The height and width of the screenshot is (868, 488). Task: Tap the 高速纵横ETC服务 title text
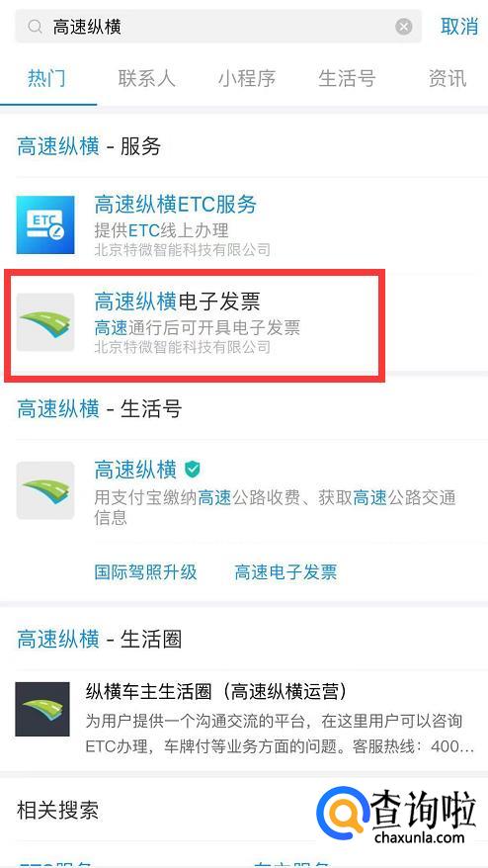(x=176, y=205)
